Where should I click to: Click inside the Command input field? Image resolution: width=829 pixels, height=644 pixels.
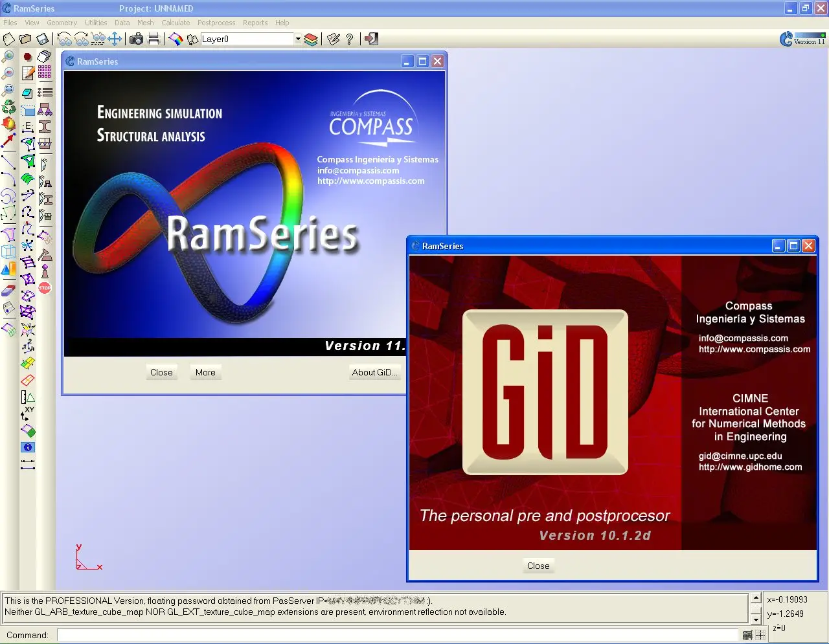pyautogui.click(x=398, y=635)
